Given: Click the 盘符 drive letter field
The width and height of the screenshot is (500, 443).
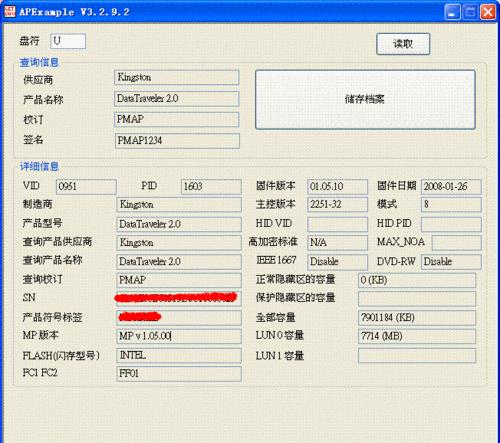Looking at the screenshot, I should [x=68, y=41].
